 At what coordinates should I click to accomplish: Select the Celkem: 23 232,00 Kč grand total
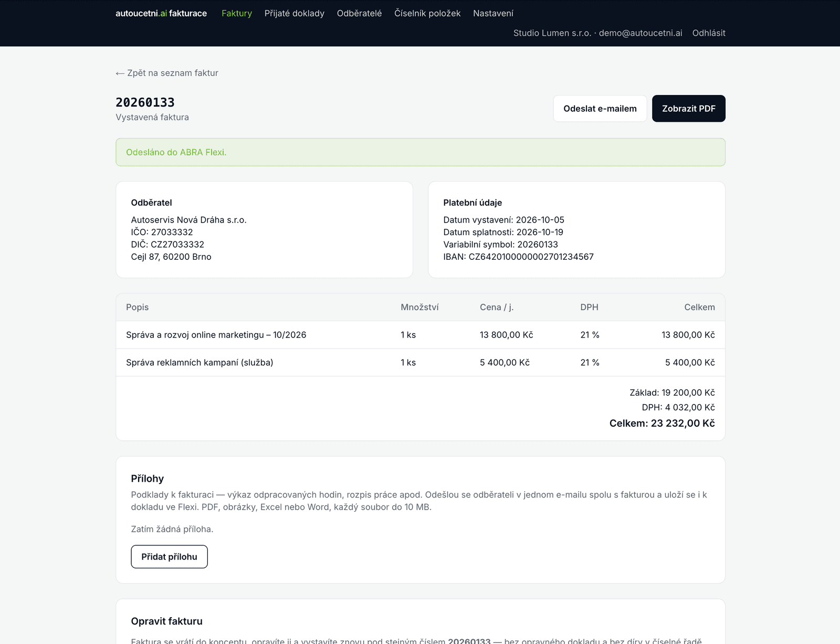point(662,423)
